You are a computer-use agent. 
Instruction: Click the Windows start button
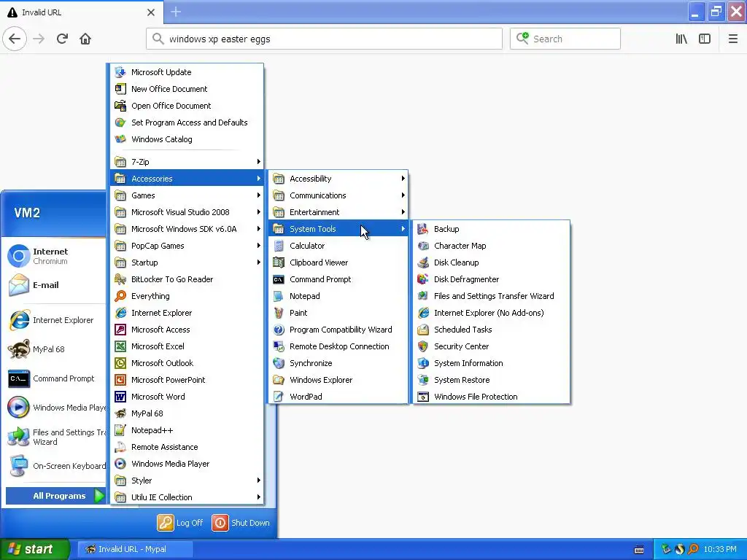pyautogui.click(x=34, y=549)
